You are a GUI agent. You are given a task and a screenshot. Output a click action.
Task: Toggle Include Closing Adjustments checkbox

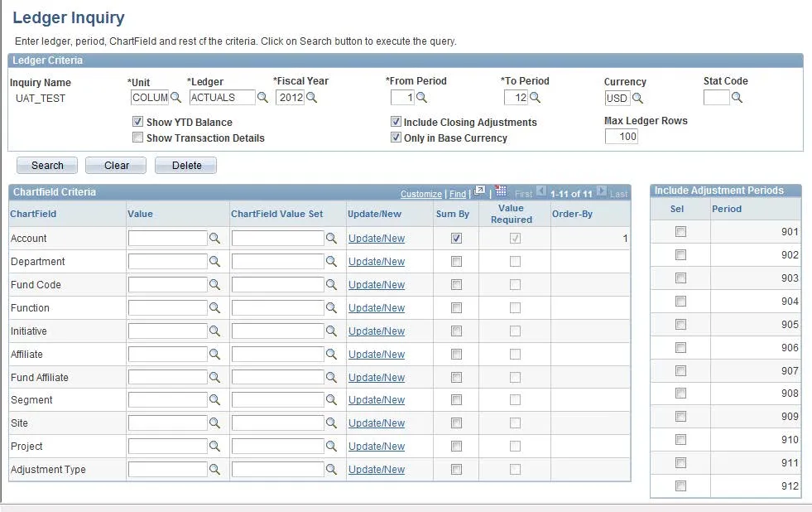coord(396,122)
